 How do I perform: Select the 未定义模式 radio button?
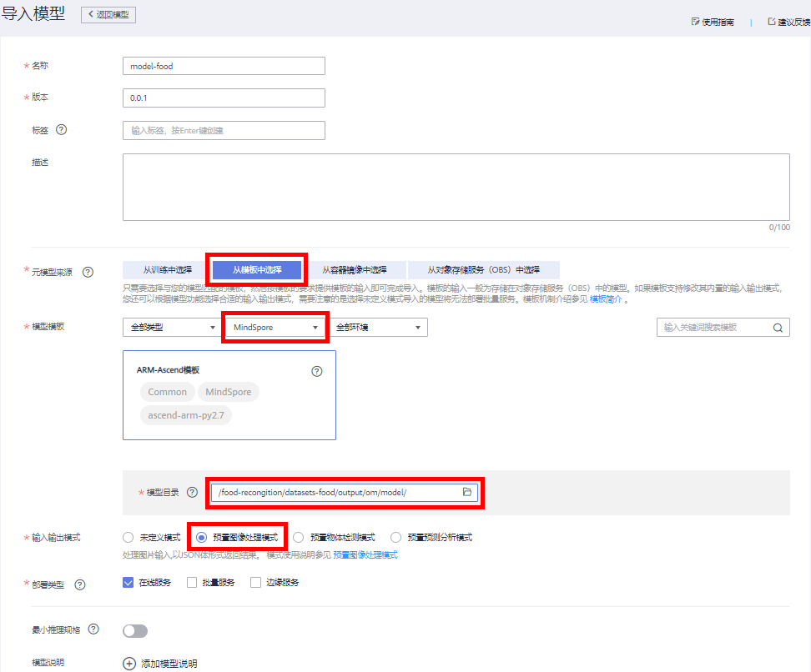pos(128,538)
